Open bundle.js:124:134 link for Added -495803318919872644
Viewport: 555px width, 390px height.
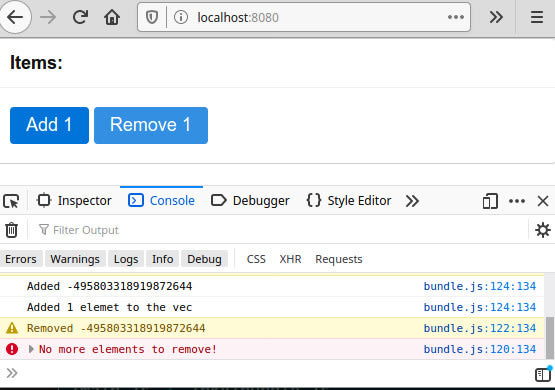(480, 286)
